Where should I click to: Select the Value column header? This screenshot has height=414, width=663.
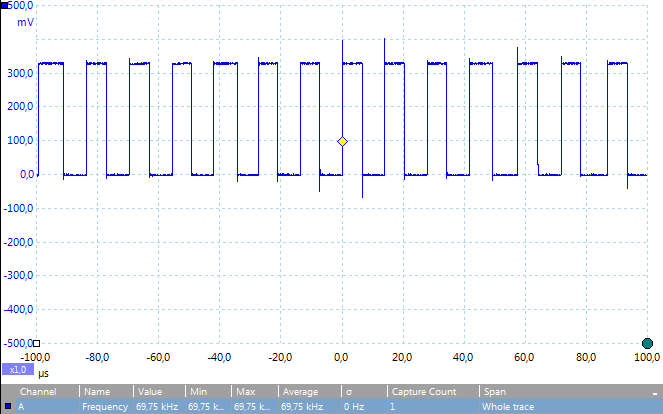(x=150, y=392)
